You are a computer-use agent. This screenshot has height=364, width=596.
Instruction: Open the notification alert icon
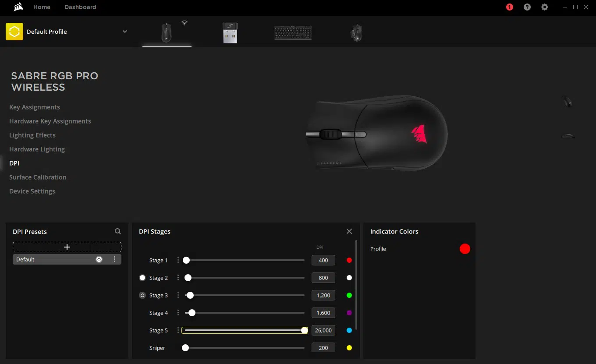[509, 7]
